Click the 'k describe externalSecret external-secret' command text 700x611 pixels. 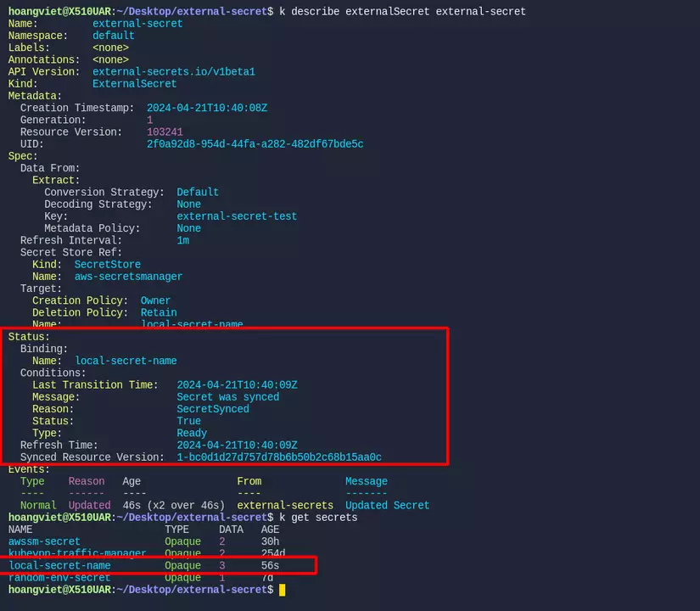tap(402, 12)
